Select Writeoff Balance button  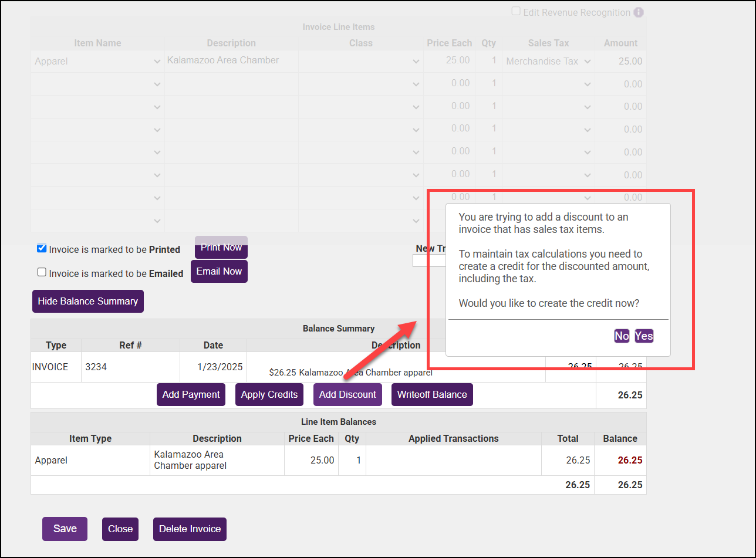pos(432,394)
